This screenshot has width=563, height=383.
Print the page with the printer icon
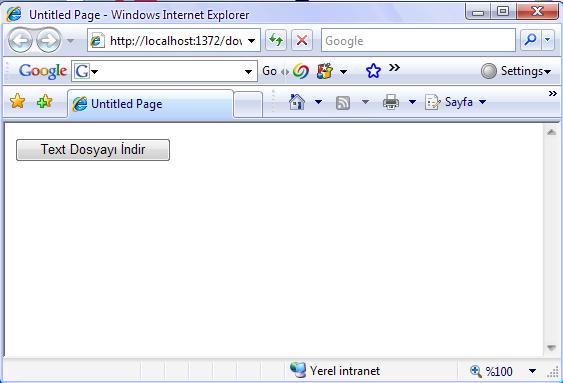(x=391, y=102)
